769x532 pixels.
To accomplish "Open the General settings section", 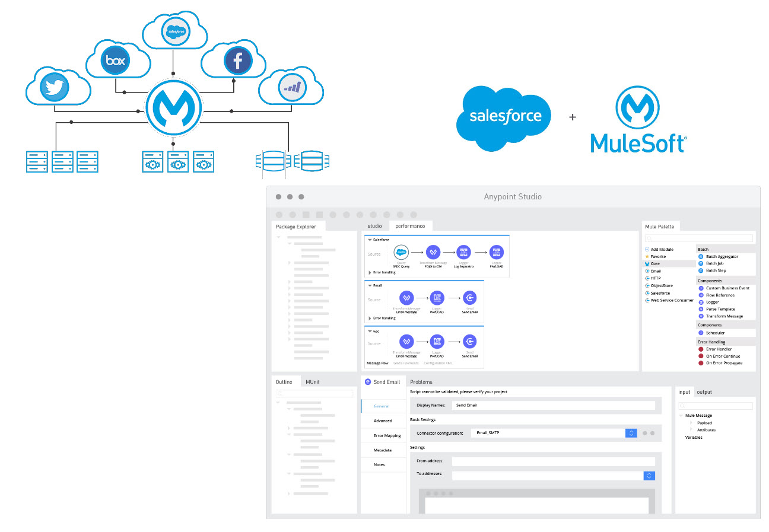I will (383, 406).
